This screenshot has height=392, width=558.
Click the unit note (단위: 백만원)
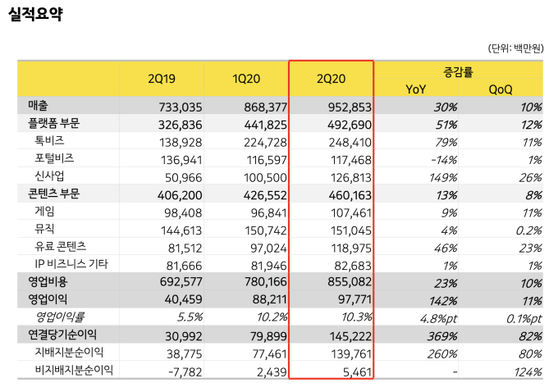point(515,48)
